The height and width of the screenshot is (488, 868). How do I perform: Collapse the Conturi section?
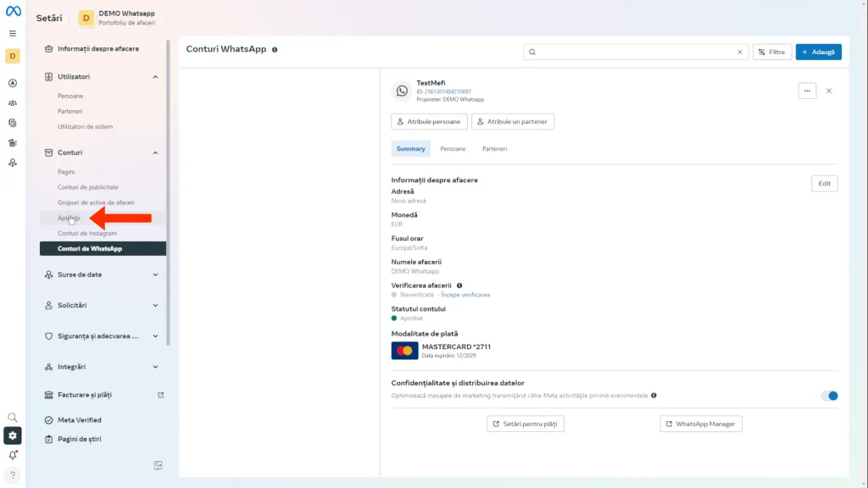156,152
